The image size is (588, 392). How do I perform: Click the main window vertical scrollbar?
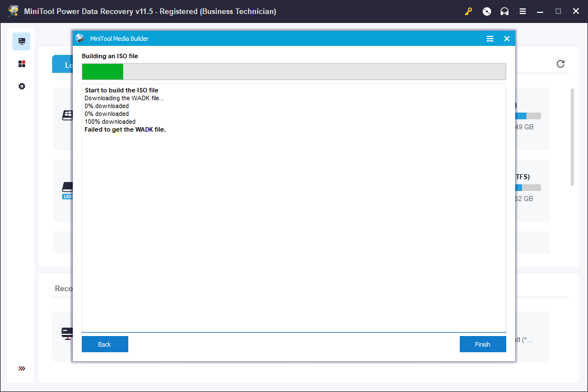(572, 137)
